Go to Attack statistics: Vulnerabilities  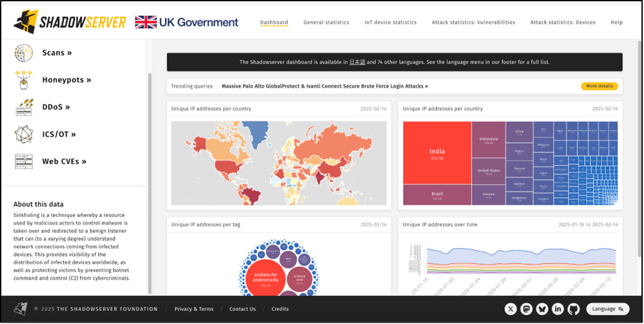473,22
